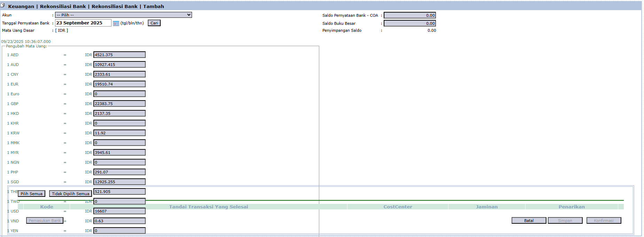The height and width of the screenshot is (237, 644).
Task: Click the Pemasukan Bank button
Action: pos(45,221)
